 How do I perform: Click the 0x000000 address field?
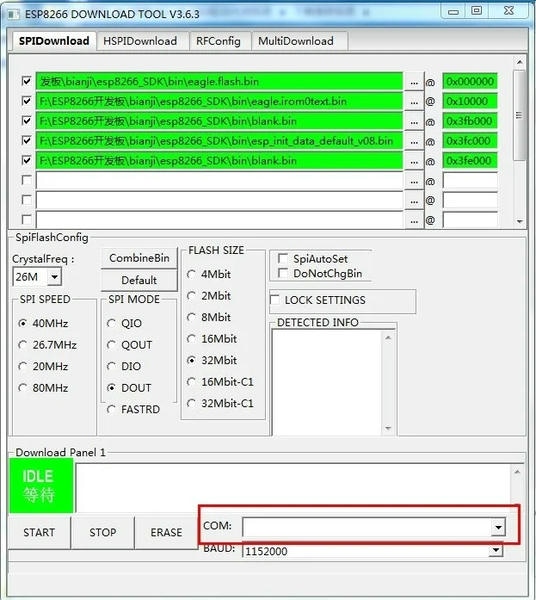(x=470, y=82)
